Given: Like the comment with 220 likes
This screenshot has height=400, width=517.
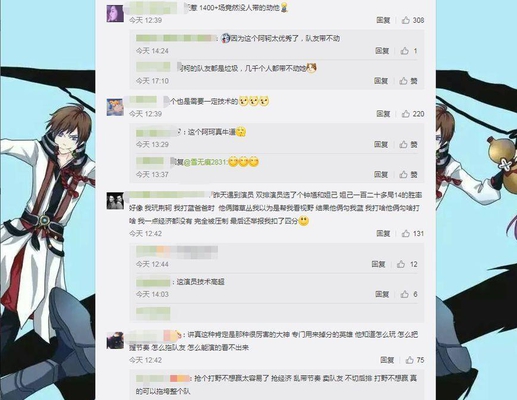Looking at the screenshot, I should tap(406, 114).
